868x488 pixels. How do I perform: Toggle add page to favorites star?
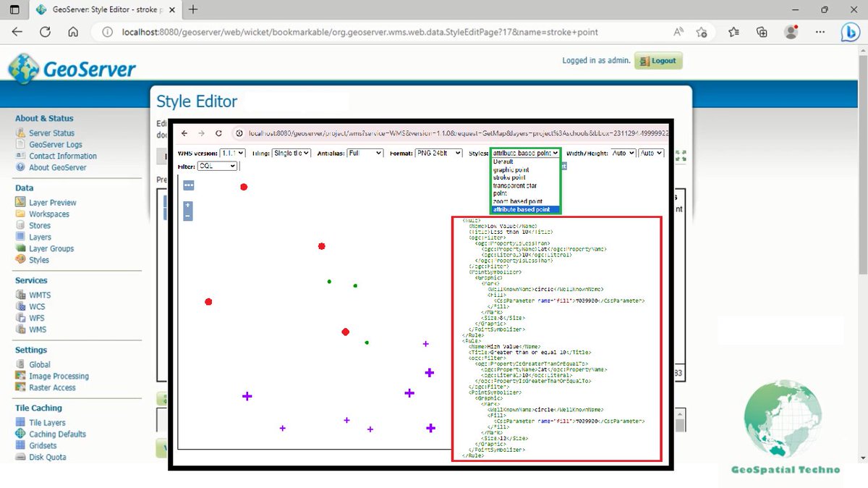click(699, 32)
